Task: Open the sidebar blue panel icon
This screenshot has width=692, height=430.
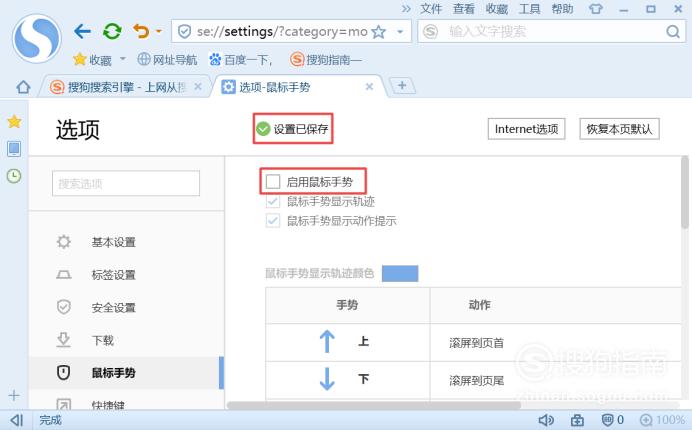Action: click(x=14, y=149)
